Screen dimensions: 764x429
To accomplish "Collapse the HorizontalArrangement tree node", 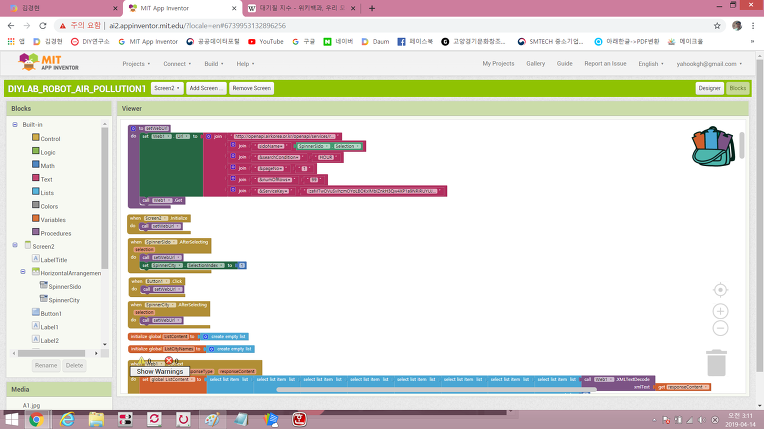I will [x=23, y=272].
